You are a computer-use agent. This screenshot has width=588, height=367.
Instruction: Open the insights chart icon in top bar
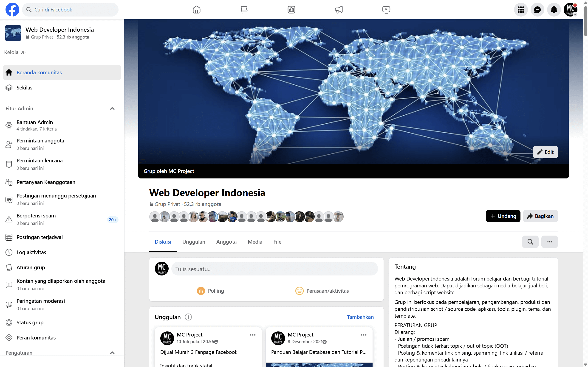click(291, 10)
